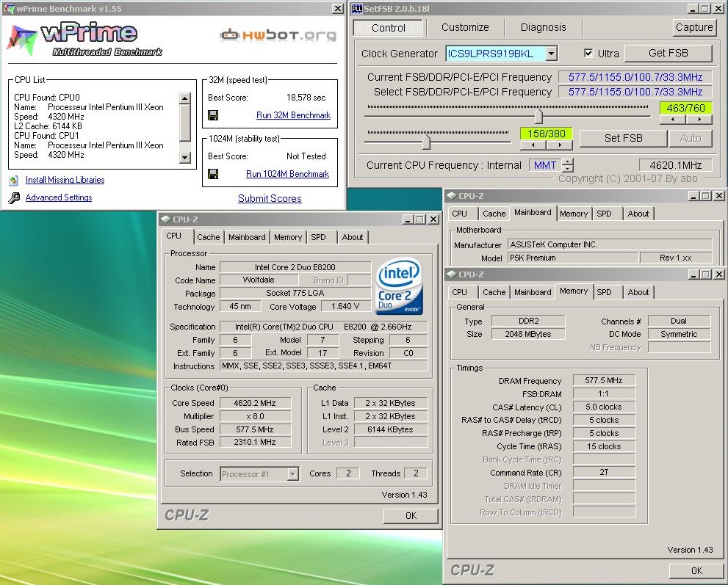
Task: Click the save icon beside Run 32M Benchmark
Action: 213,115
